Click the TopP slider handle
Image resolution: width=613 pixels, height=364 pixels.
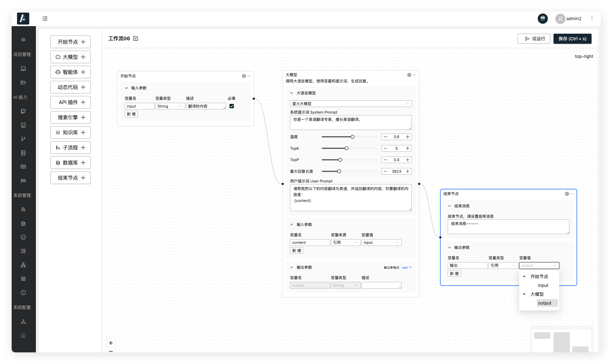340,160
